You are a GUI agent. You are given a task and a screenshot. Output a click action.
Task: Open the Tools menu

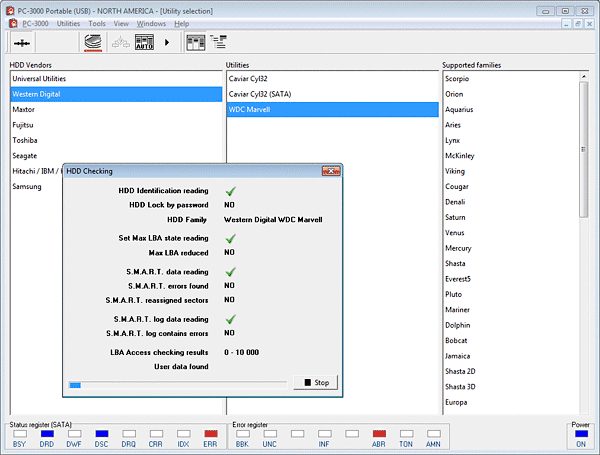pyautogui.click(x=97, y=22)
